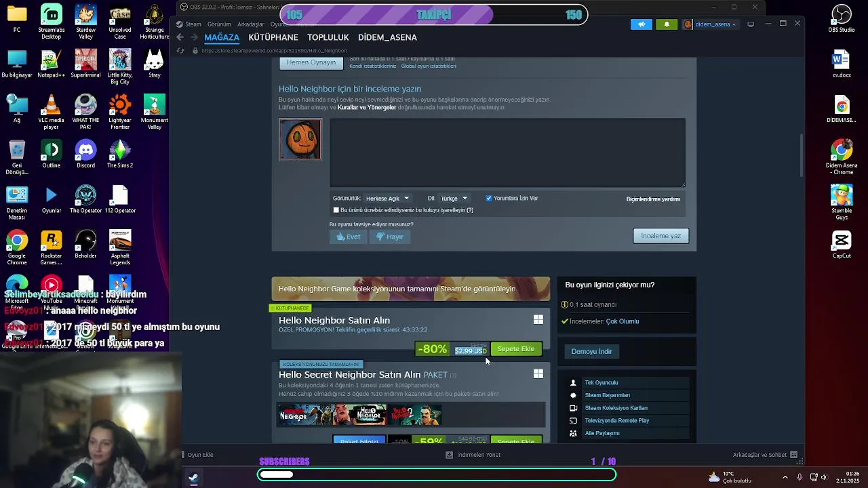868x488 pixels.
Task: Open the Hello Neighbor Game collection banner
Action: [411, 289]
